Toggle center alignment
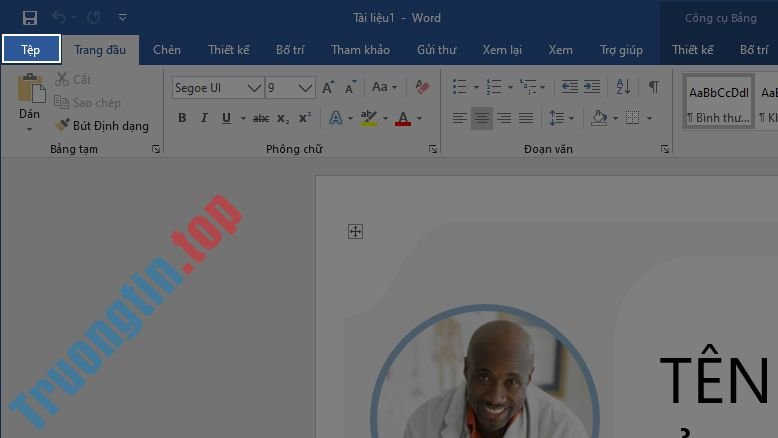Image resolution: width=778 pixels, height=438 pixels. [481, 118]
